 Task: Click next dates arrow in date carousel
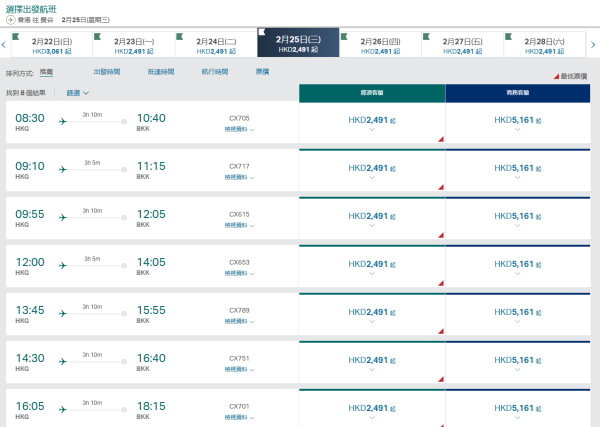[x=593, y=43]
